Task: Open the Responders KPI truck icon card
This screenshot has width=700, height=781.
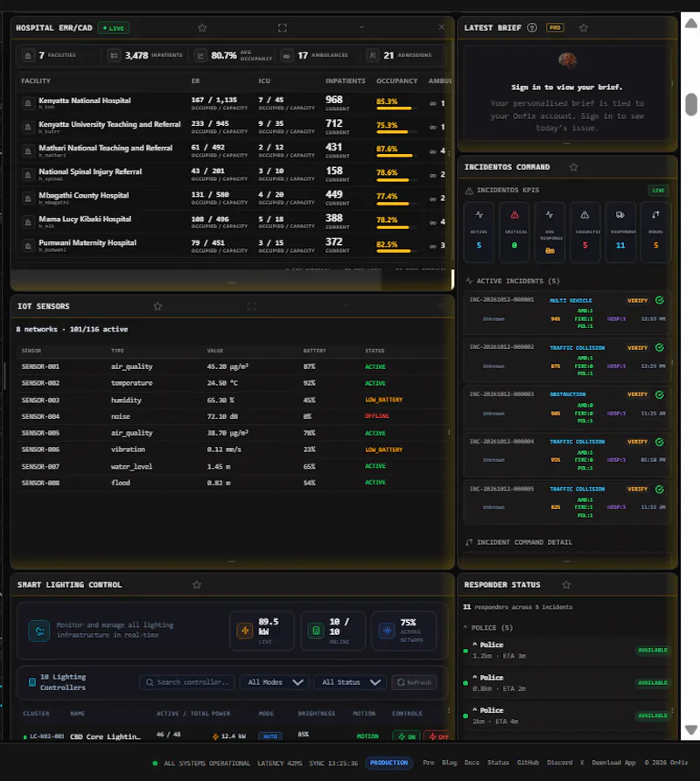Action: click(620, 232)
